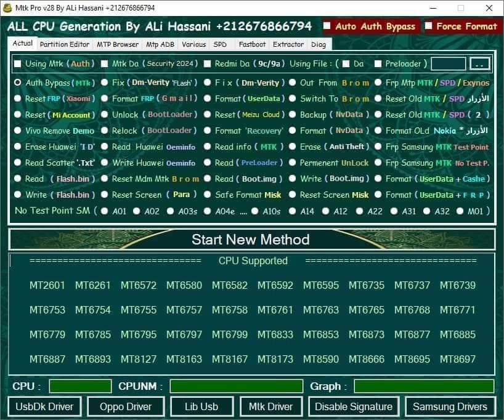
Task: Click the Disable Signature button
Action: coord(354,406)
